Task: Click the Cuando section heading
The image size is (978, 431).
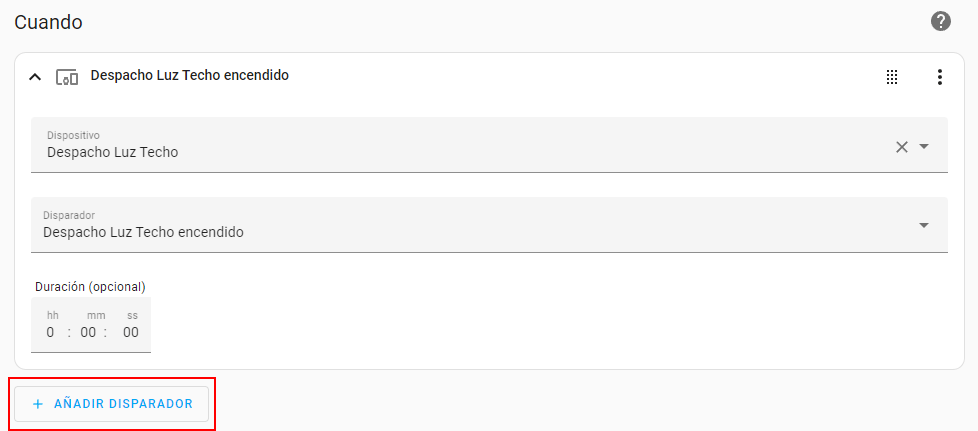Action: click(48, 22)
